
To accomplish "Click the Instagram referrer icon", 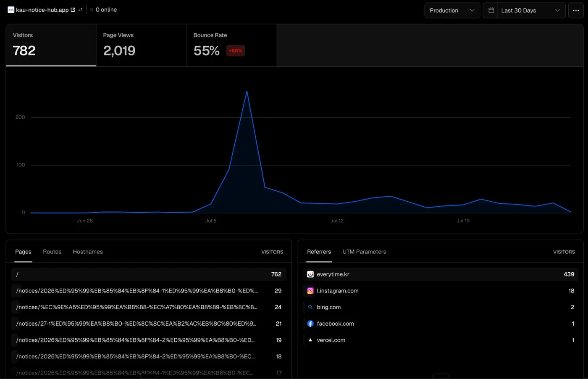I will pyautogui.click(x=310, y=291).
